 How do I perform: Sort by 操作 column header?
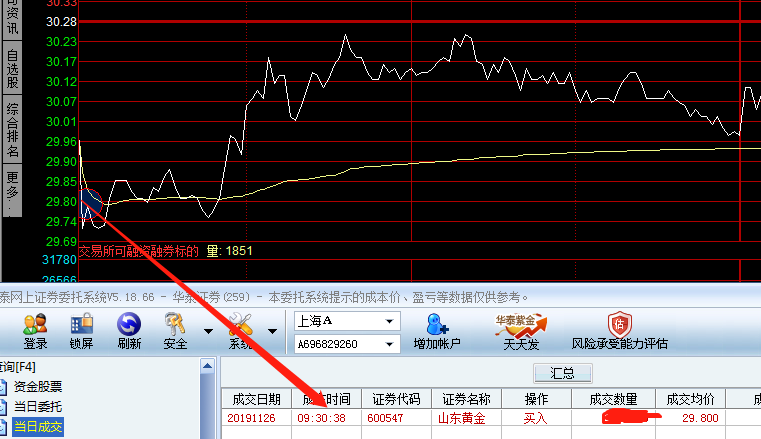coord(536,399)
